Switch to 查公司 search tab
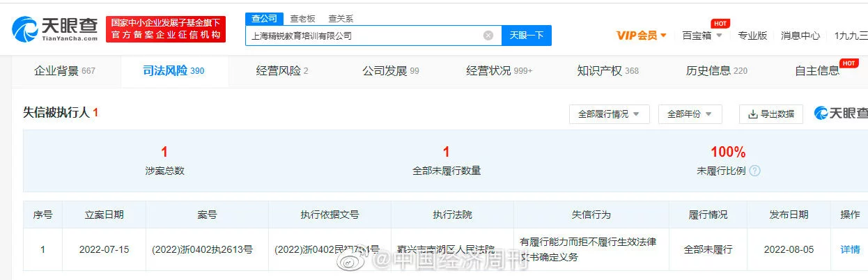Viewport: 868px width, 280px height. 263,19
